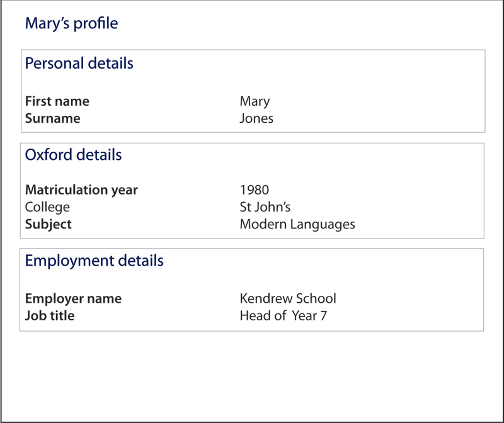Click the Subject label
Screen dimensions: 504x423
[x=49, y=224]
